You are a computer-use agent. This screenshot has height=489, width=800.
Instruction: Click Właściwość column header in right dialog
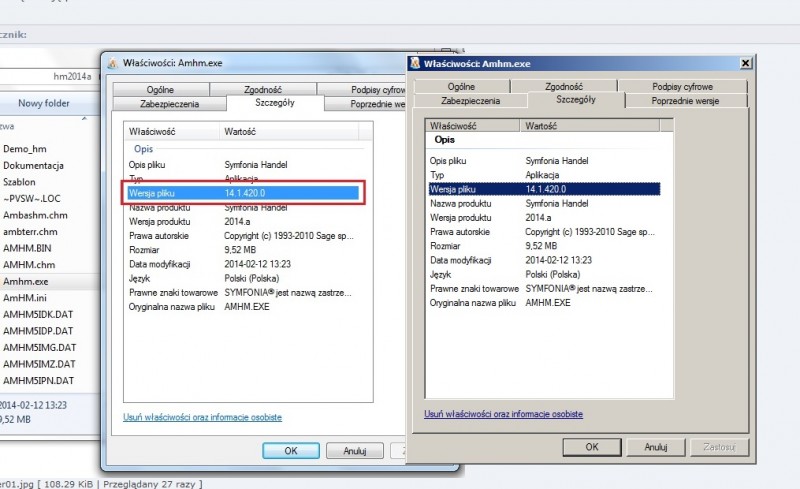click(472, 126)
